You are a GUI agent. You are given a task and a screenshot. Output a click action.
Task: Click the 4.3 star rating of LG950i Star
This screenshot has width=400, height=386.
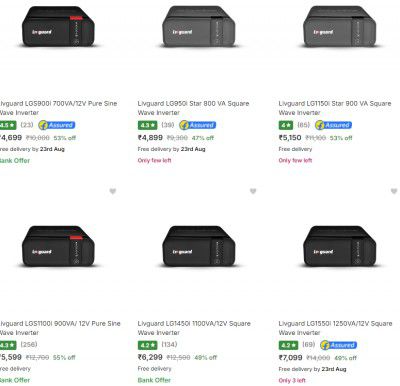point(147,125)
